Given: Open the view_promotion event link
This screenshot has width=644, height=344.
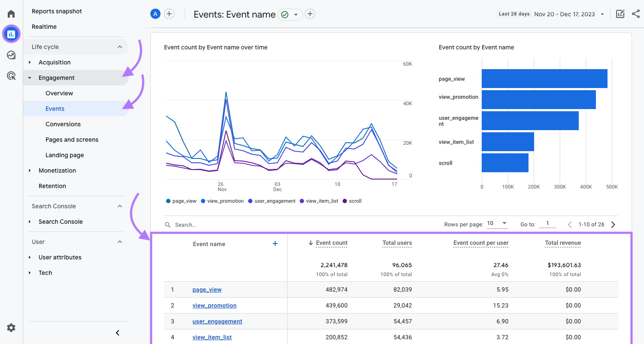Looking at the screenshot, I should (x=214, y=305).
